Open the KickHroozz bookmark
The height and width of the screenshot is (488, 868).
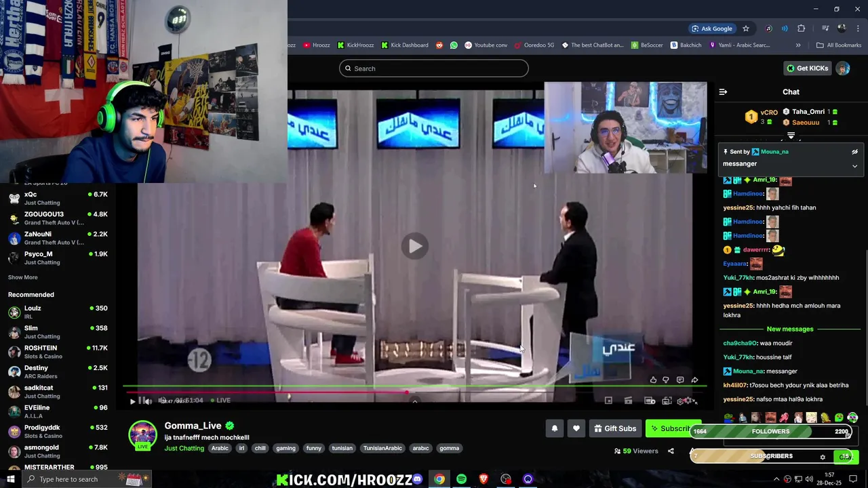(355, 45)
